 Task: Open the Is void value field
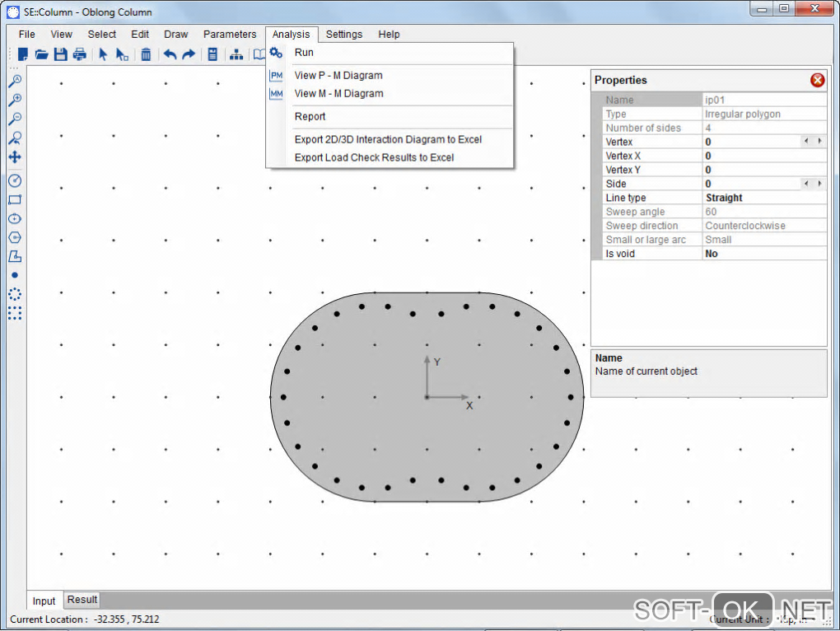coord(763,254)
